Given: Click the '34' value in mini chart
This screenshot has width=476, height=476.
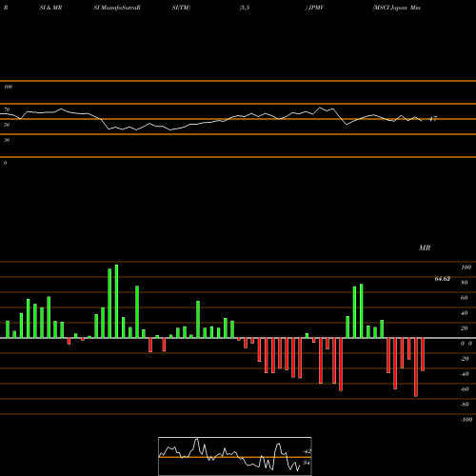Looking at the screenshot, I should click(307, 463).
